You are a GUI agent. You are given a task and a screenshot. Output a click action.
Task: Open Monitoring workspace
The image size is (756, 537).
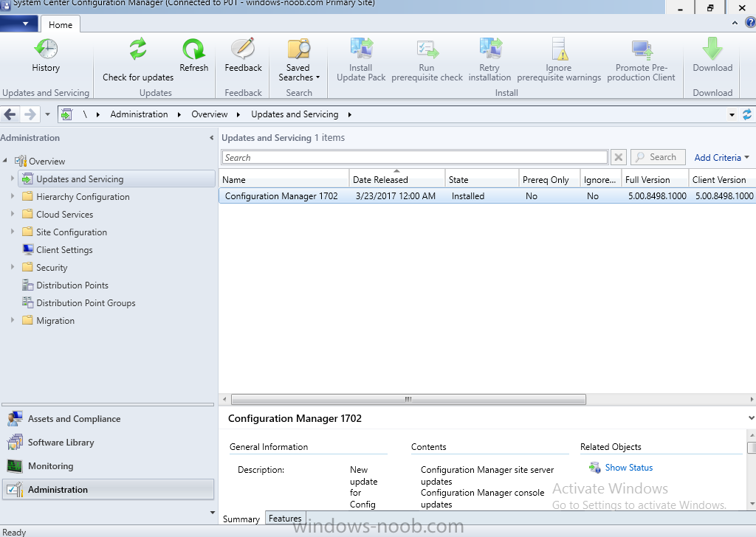108,466
